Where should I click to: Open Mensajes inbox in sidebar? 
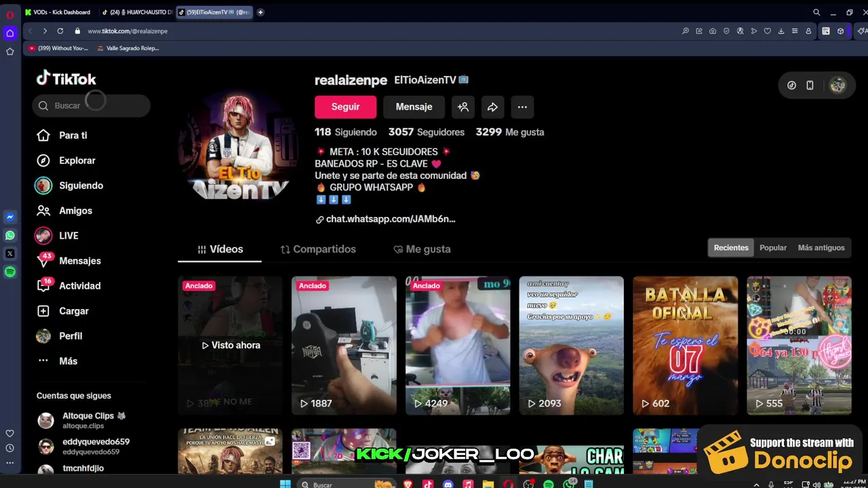coord(68,261)
